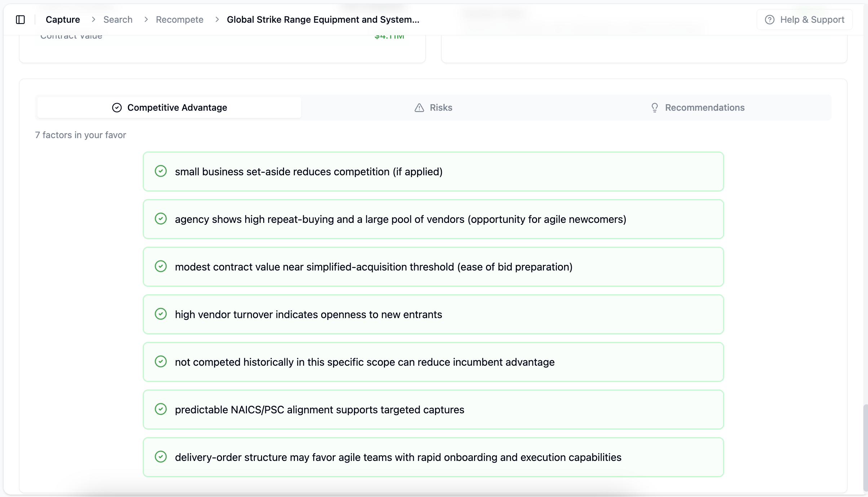868x497 pixels.
Task: Click the Recommendations lightbulb icon
Action: [x=655, y=107]
